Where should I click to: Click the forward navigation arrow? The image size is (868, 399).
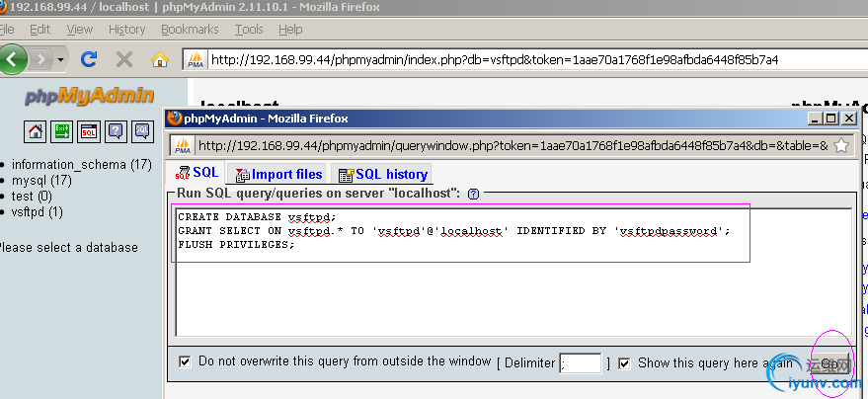point(41,58)
